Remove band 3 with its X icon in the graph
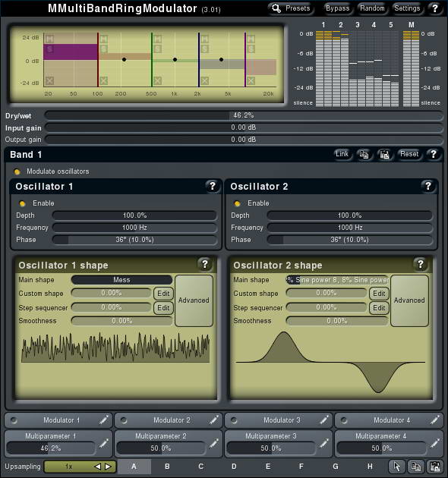This screenshot has width=448, height=478. pyautogui.click(x=157, y=80)
